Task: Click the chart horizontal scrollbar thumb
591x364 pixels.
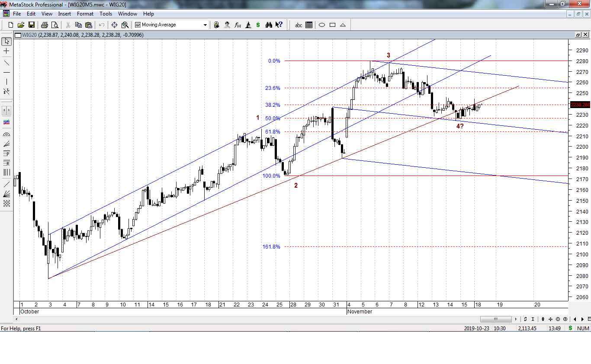Action: [x=496, y=319]
